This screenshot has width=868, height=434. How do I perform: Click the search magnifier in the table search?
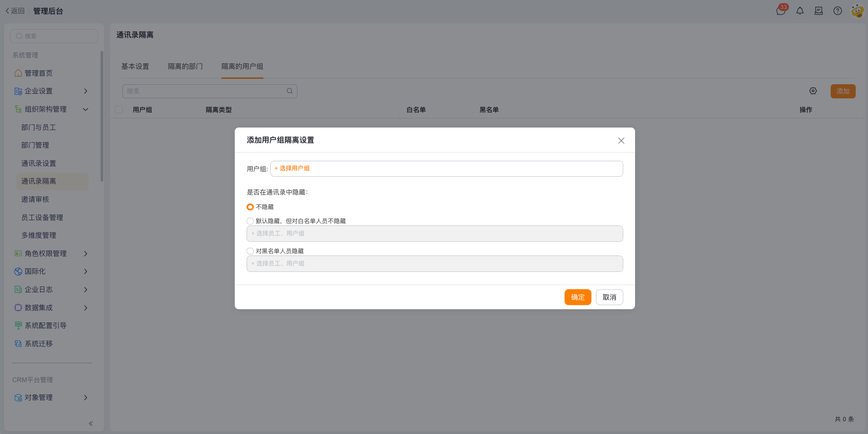[x=290, y=91]
